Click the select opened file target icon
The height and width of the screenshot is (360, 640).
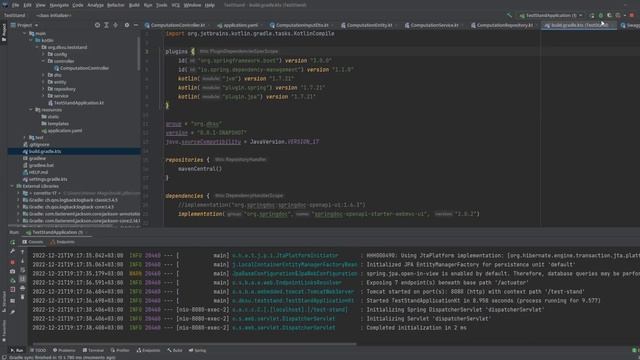point(97,25)
